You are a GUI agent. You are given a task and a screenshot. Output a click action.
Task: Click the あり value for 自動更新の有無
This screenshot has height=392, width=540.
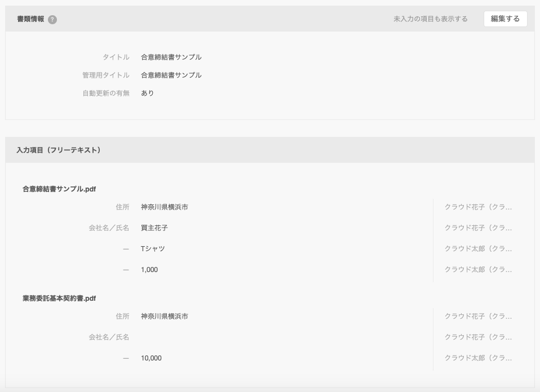pos(147,93)
